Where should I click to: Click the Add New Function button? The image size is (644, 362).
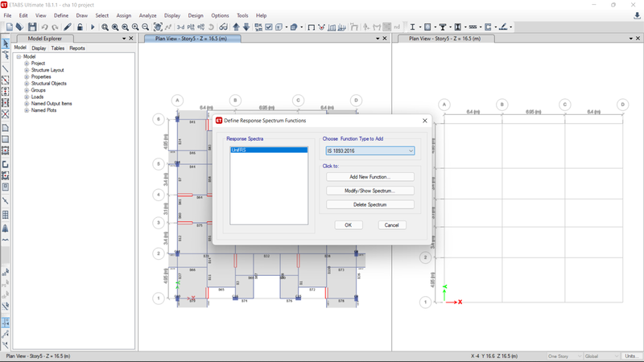point(370,177)
